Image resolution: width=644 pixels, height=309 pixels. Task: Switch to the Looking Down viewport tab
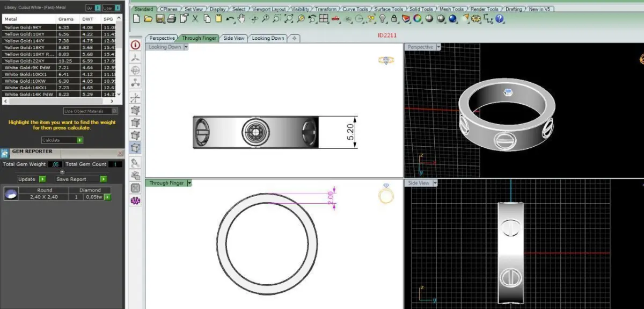click(268, 38)
